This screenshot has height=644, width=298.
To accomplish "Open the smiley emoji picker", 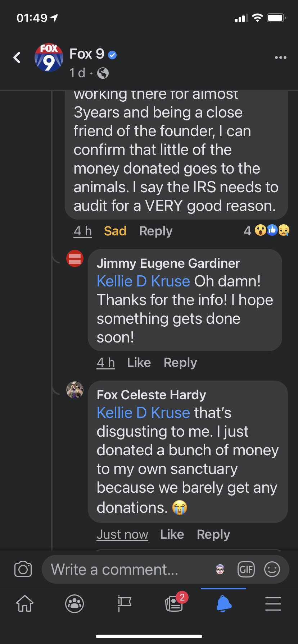I will 272,569.
